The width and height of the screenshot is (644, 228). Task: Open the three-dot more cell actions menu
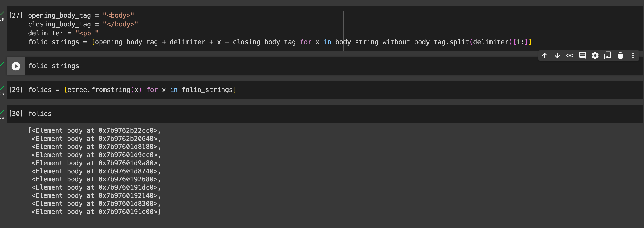tap(633, 55)
